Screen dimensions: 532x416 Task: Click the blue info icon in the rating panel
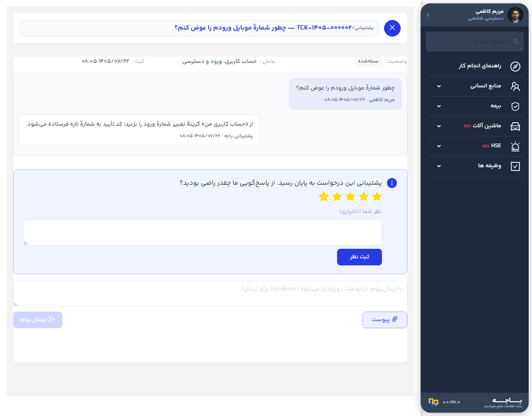coord(392,183)
